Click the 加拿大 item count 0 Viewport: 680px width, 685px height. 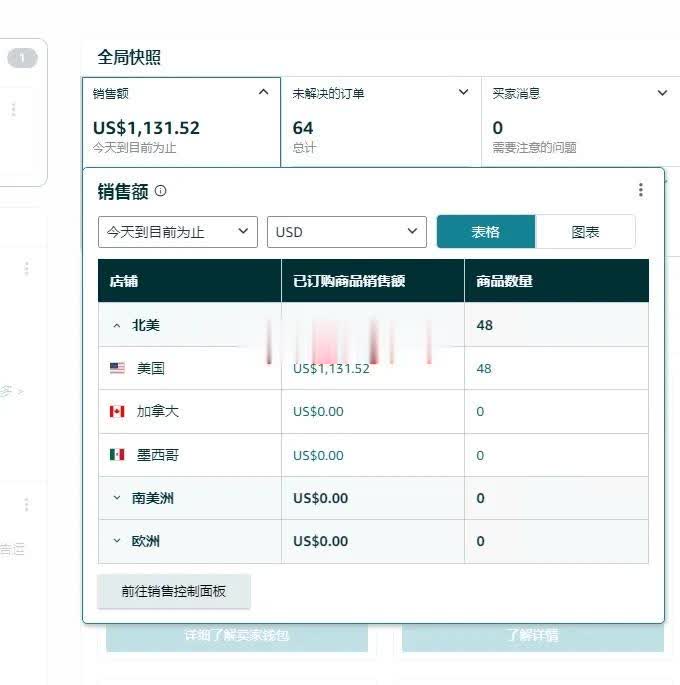click(x=480, y=412)
